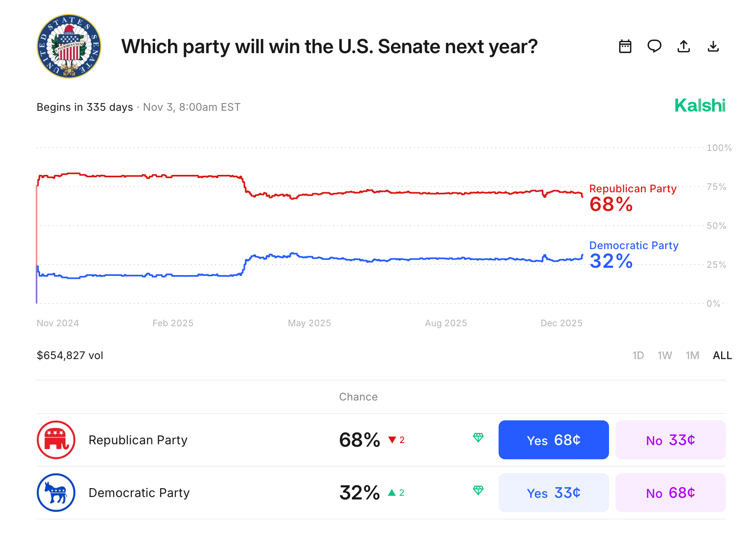Click the Republican elephant icon
Screen dimensions: 756x538
[x=56, y=440]
